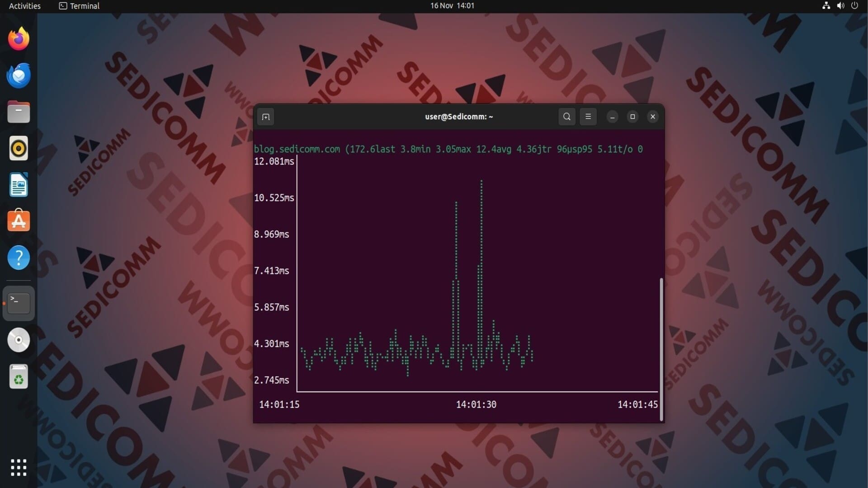Open the Help icon in dock
This screenshot has width=868, height=488.
tap(19, 258)
